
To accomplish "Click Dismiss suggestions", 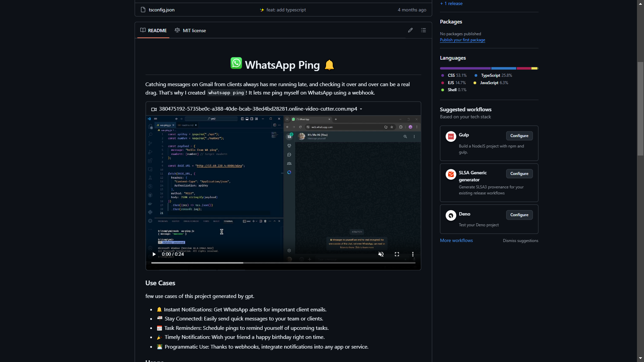I will 521,241.
